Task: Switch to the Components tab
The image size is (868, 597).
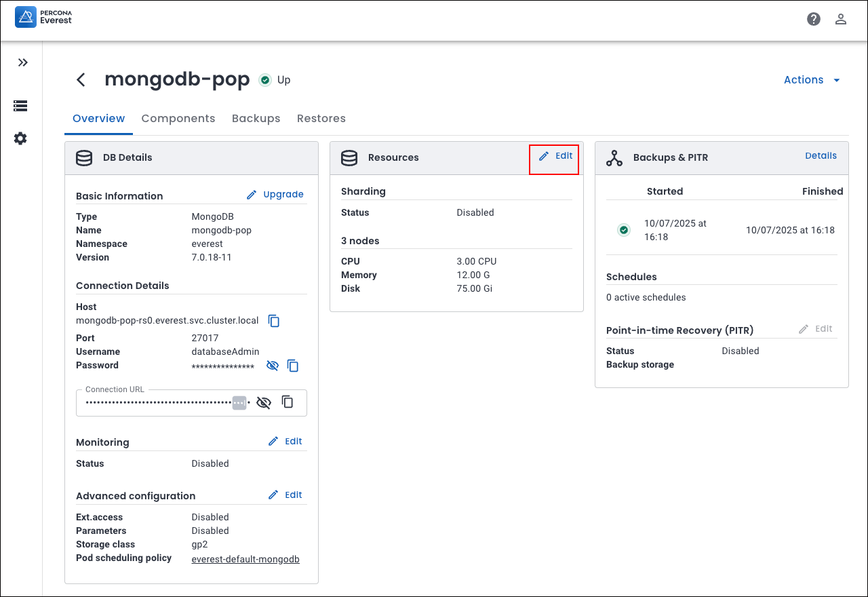Action: click(178, 119)
